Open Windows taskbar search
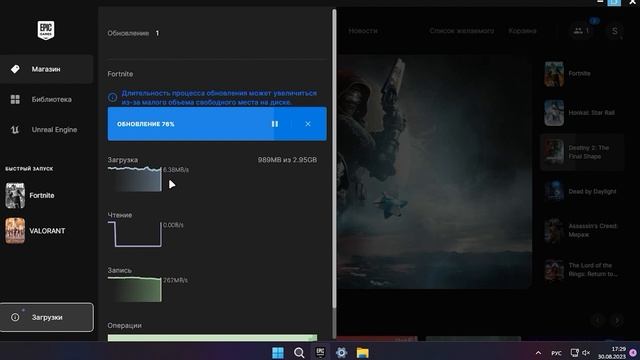The height and width of the screenshot is (360, 640). coord(299,353)
